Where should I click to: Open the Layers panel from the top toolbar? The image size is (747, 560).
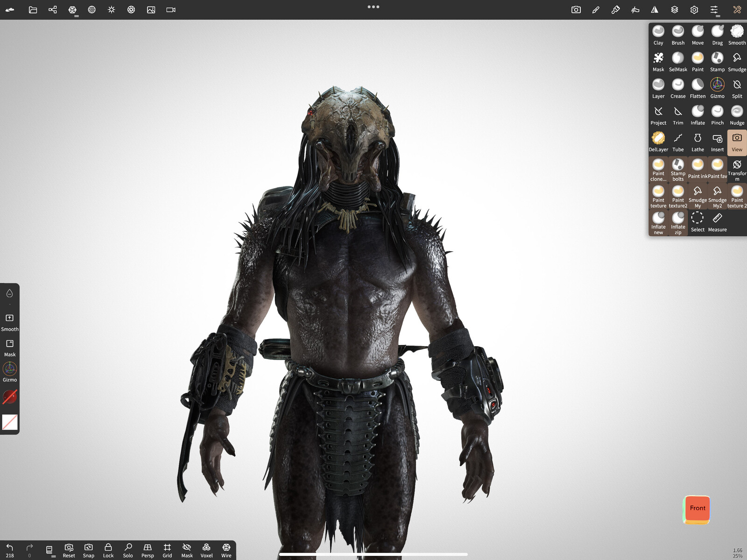pos(675,9)
